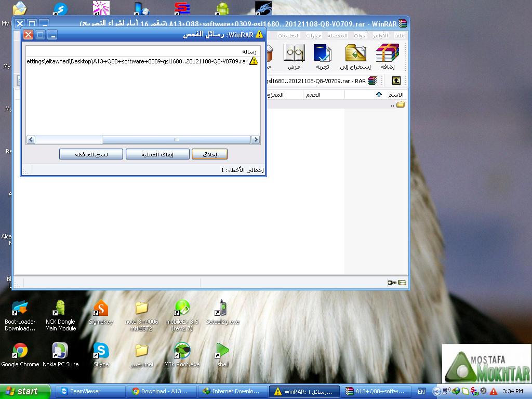Screen dimensions: 532x399
Task: Open the المفضلة (Favorites) menu
Action: (x=337, y=35)
